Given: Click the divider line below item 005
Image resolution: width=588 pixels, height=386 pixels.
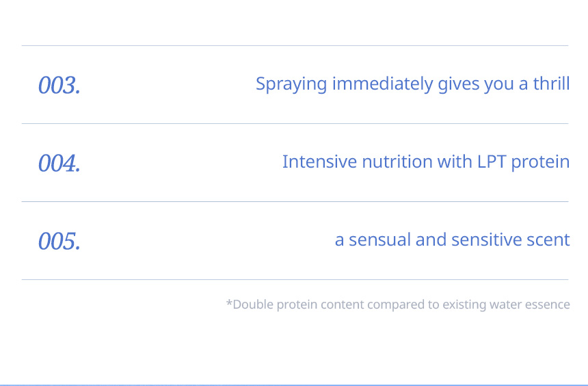Looking at the screenshot, I should click(295, 279).
